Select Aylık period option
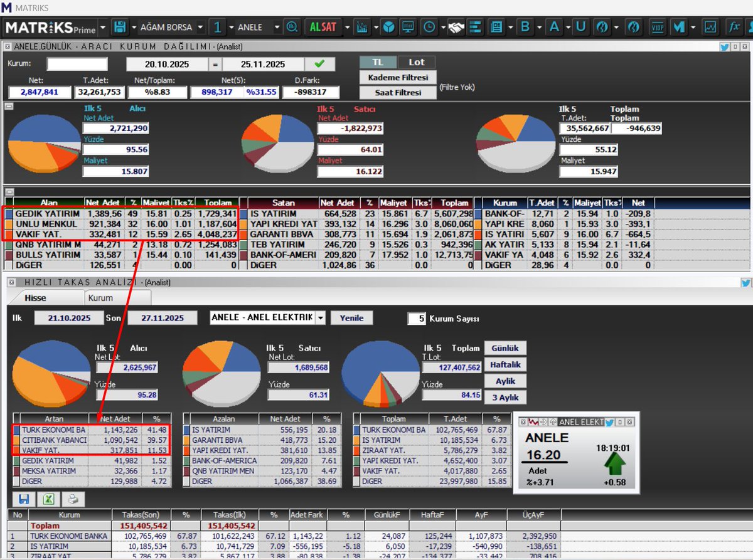The image size is (753, 560). click(x=505, y=381)
